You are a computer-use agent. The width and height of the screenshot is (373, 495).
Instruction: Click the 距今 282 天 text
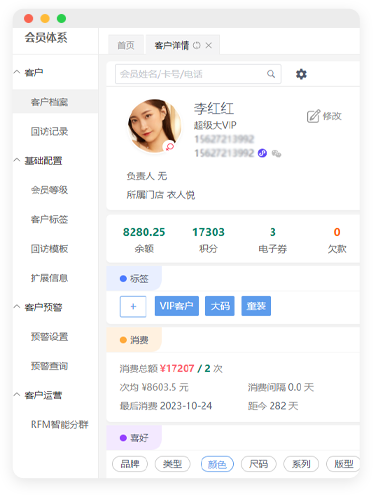point(273,406)
